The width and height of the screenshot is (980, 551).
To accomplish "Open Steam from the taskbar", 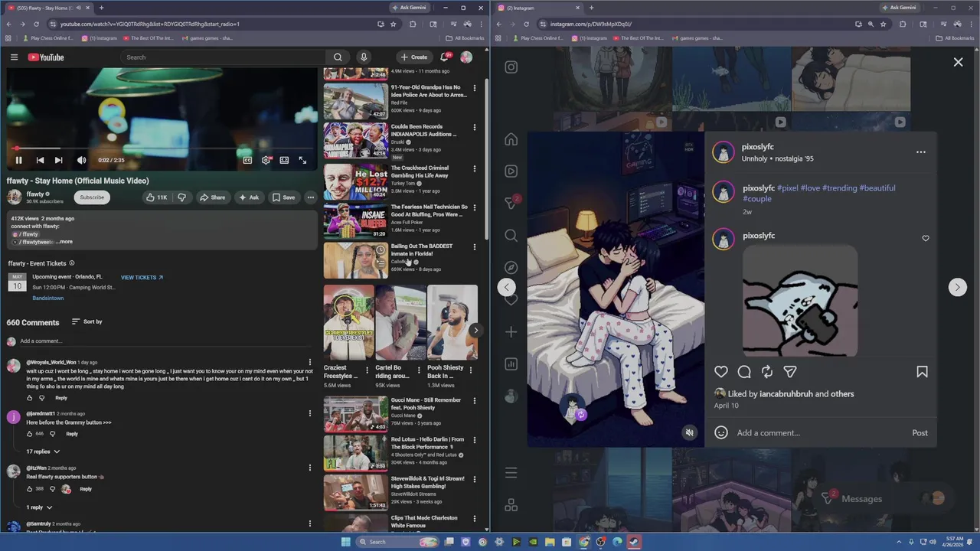I will click(x=634, y=542).
